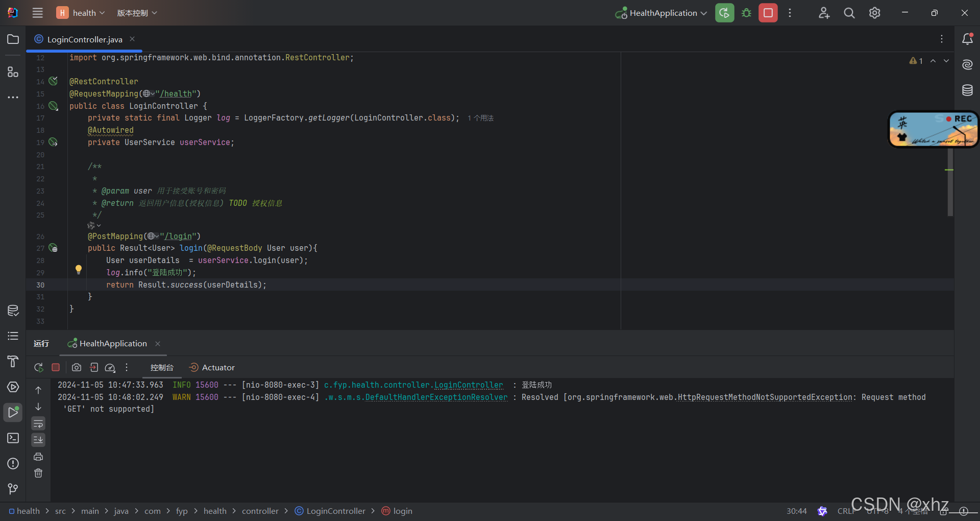
Task: Open the Terminal tool window
Action: click(13, 438)
